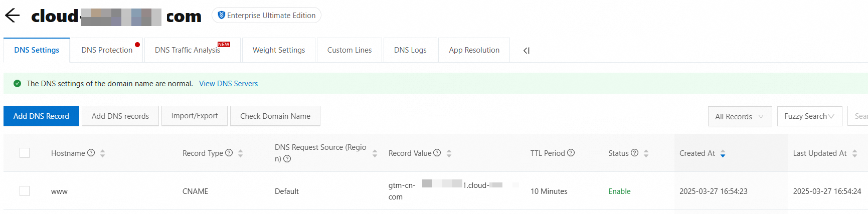Screen dimensions: 868x214
Task: Toggle the select-all header checkbox
Action: point(25,153)
